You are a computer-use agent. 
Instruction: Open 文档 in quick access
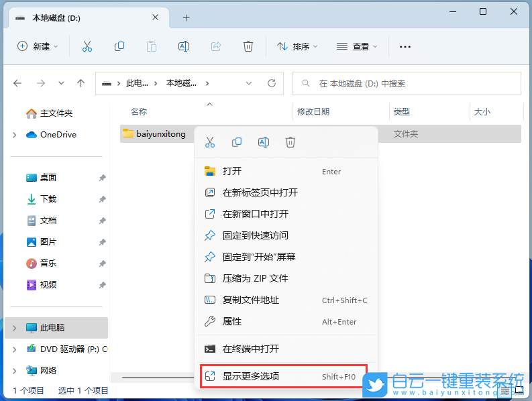pos(42,221)
